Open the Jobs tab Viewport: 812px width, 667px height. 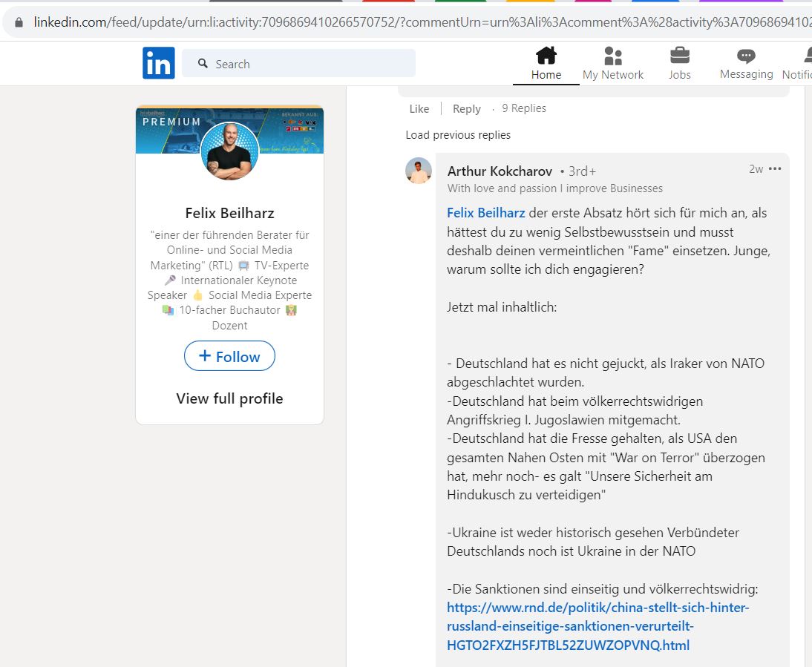coord(679,63)
